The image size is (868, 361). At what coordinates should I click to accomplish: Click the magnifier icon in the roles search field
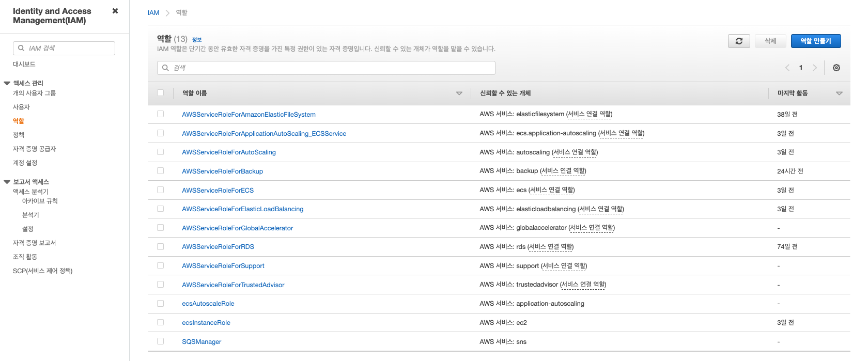(165, 68)
